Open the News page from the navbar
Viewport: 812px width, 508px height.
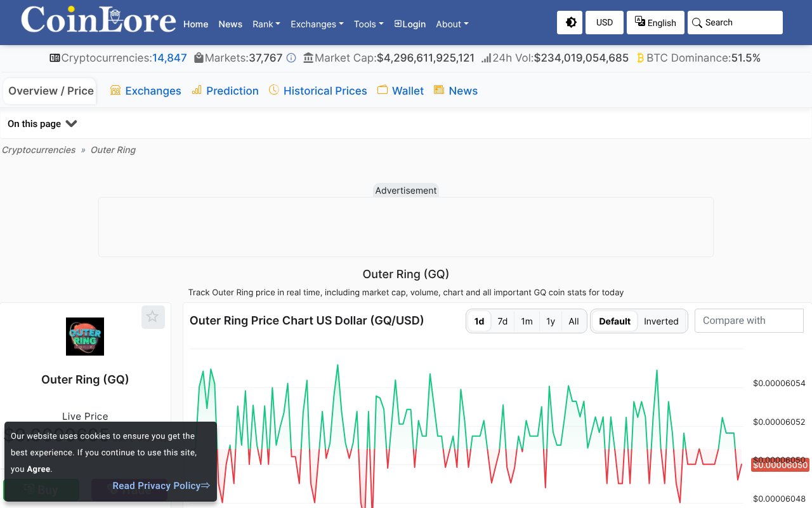click(230, 24)
